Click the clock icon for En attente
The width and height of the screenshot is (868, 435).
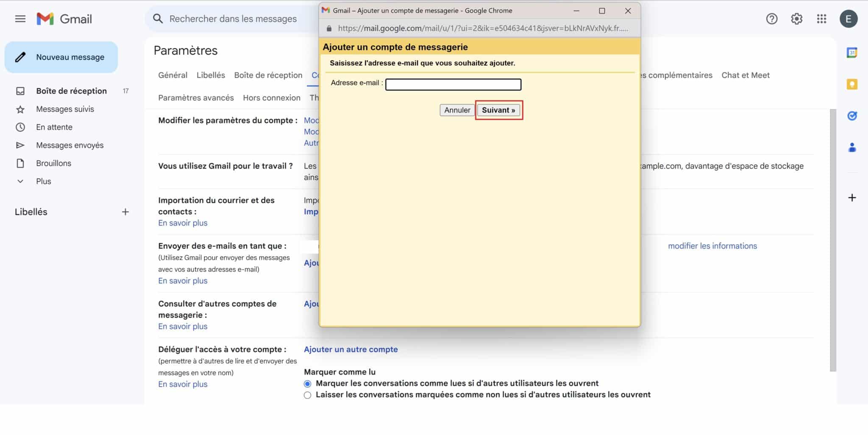coord(20,127)
